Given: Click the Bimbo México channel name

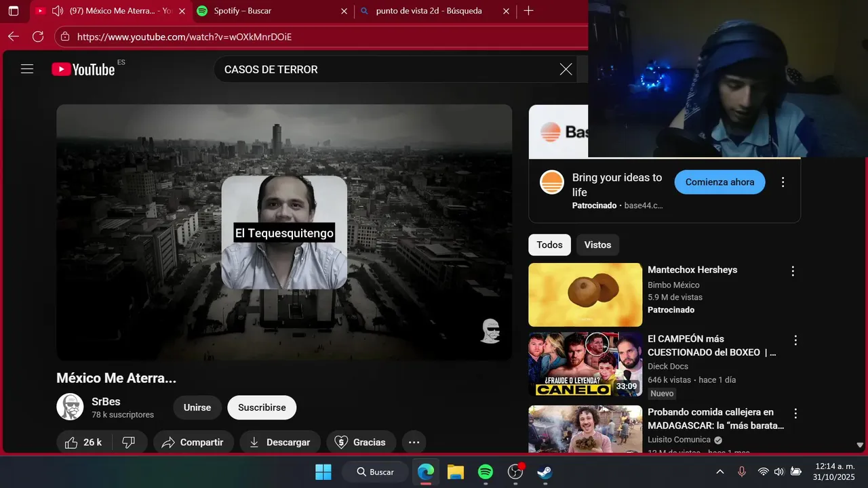Looking at the screenshot, I should (x=673, y=285).
